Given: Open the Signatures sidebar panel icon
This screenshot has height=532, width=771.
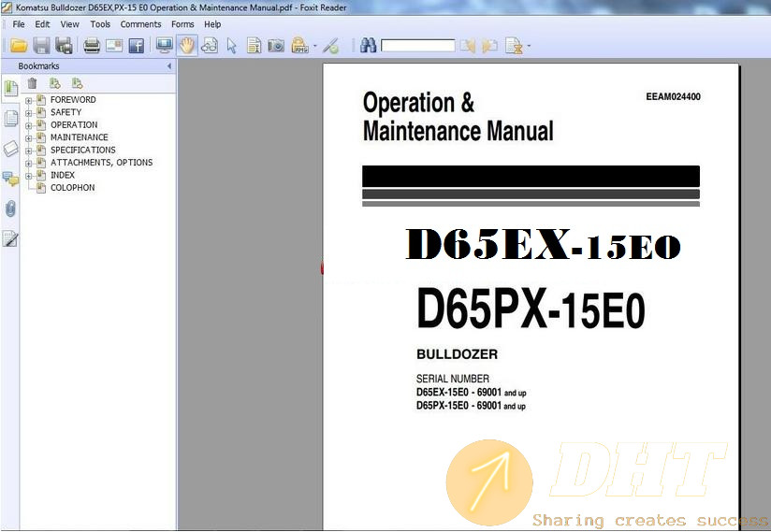Looking at the screenshot, I should click(x=11, y=238).
